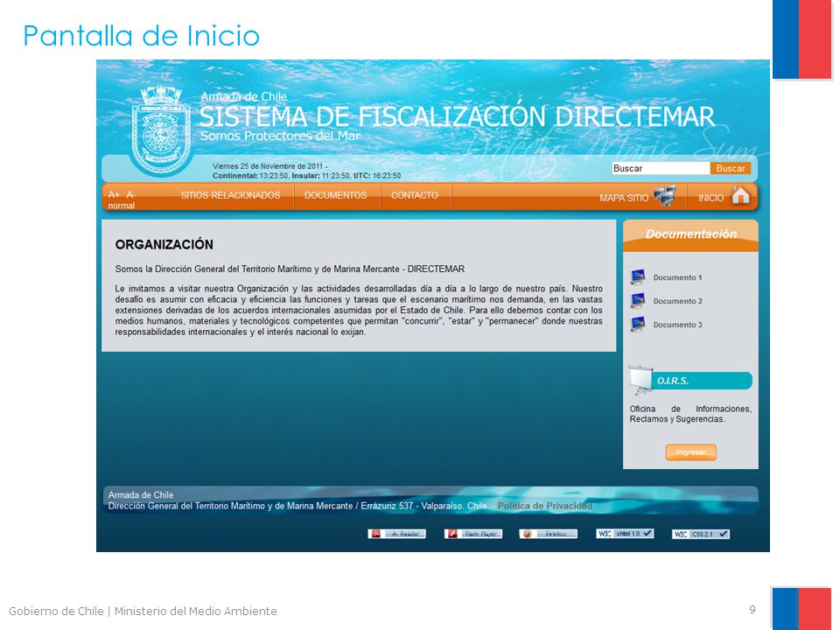The width and height of the screenshot is (840, 630).
Task: Click the A. Reader footer badge
Action: [397, 534]
